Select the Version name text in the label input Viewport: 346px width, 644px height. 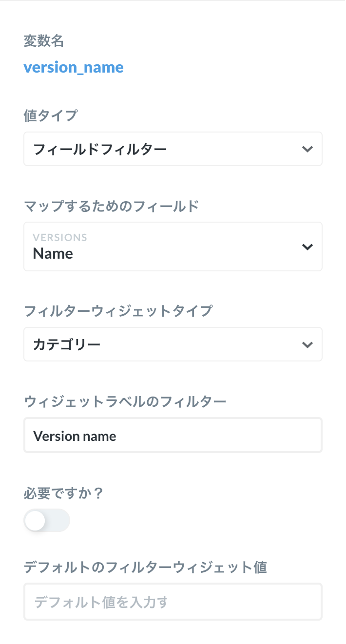74,436
